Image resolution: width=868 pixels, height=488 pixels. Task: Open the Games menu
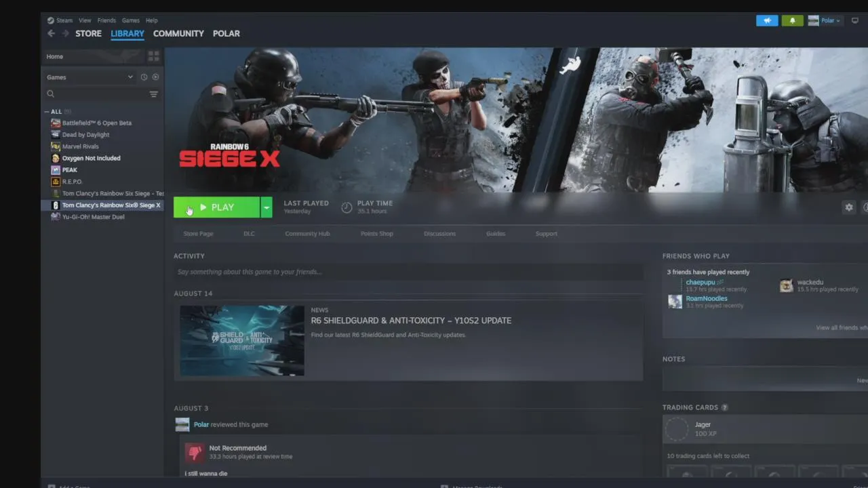[x=131, y=20]
